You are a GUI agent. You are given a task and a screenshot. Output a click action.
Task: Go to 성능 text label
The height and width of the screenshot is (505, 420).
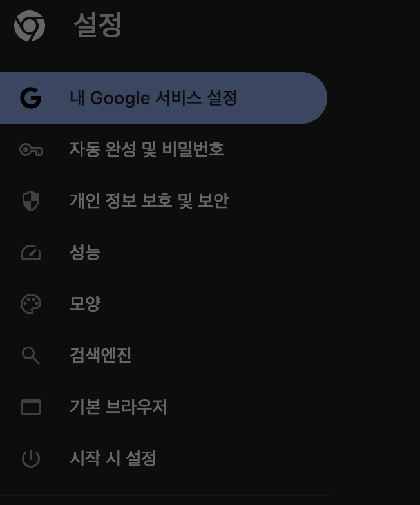85,252
